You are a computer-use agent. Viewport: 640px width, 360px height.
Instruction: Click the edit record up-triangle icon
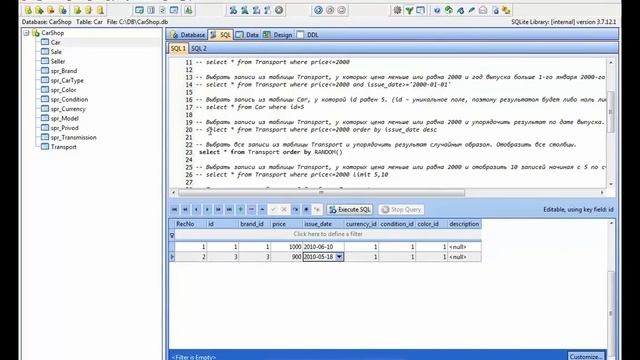tap(262, 209)
